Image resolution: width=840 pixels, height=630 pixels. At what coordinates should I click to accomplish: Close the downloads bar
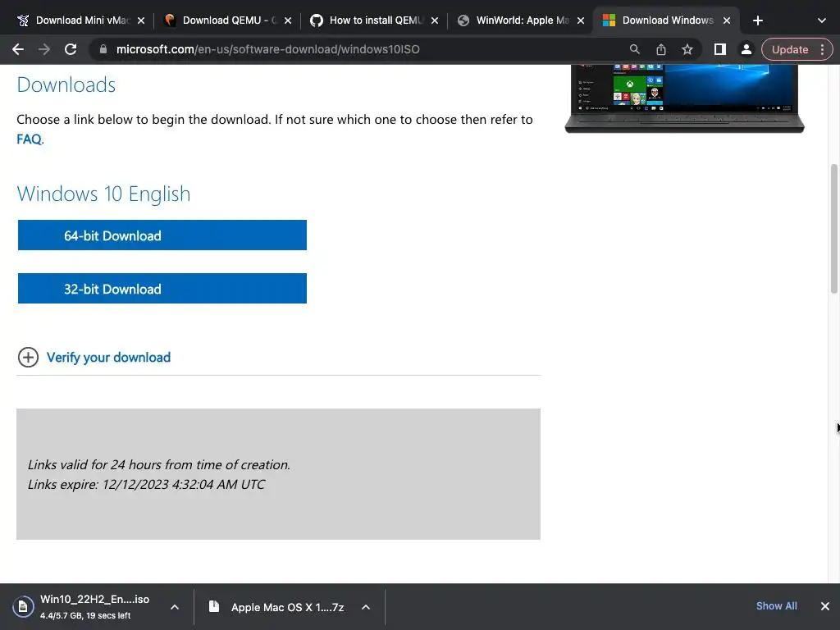point(825,606)
